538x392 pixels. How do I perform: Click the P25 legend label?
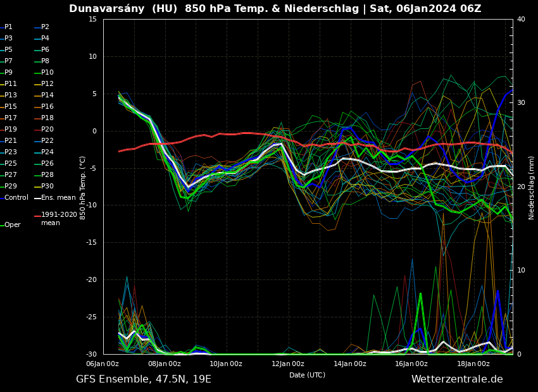click(x=11, y=164)
